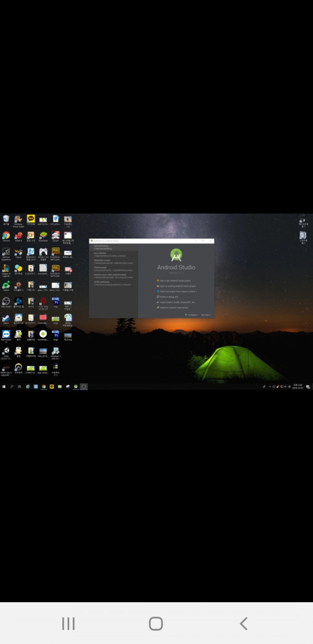The width and height of the screenshot is (313, 644).
Task: Click the Android Studio logo in welcome window
Action: [x=176, y=255]
